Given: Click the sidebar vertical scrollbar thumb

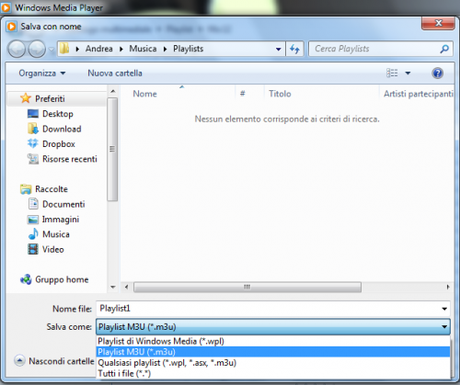Looking at the screenshot, I should coord(113,149).
